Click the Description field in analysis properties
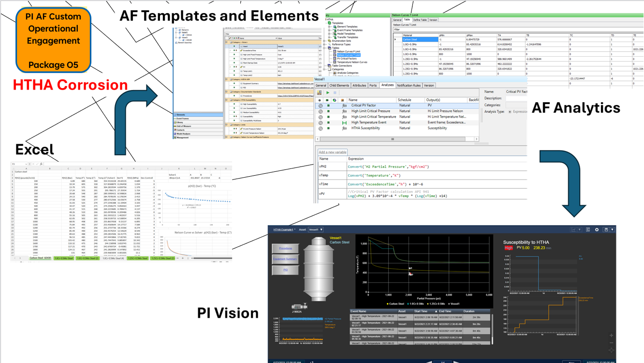Viewport: 644px width, 363px height. [x=516, y=98]
